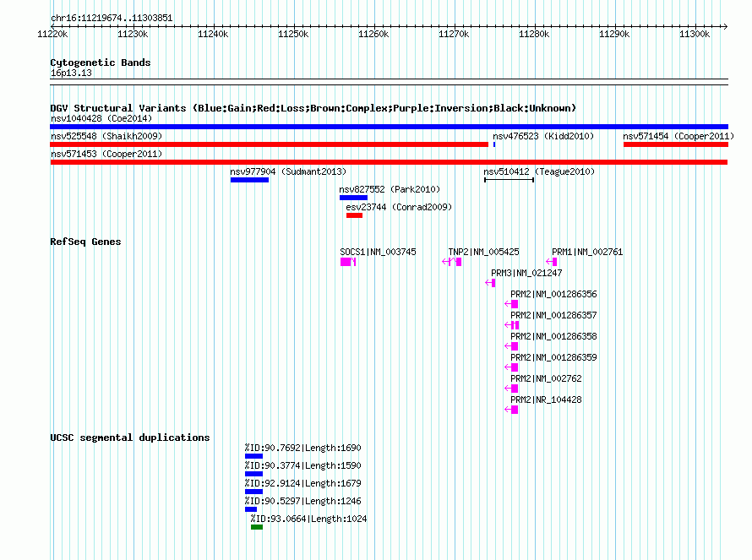This screenshot has width=752, height=560.
Task: Click the %ID:90.7692|Length:1690 label
Action: coord(302,448)
